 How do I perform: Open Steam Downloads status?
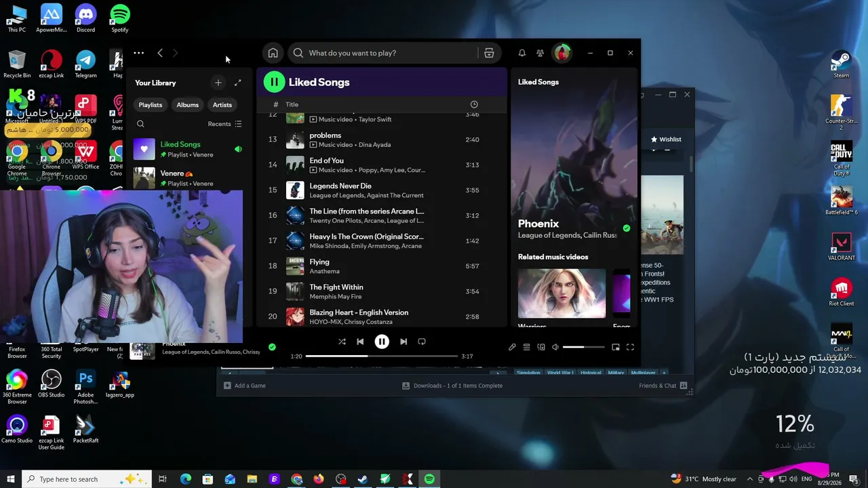(x=452, y=386)
